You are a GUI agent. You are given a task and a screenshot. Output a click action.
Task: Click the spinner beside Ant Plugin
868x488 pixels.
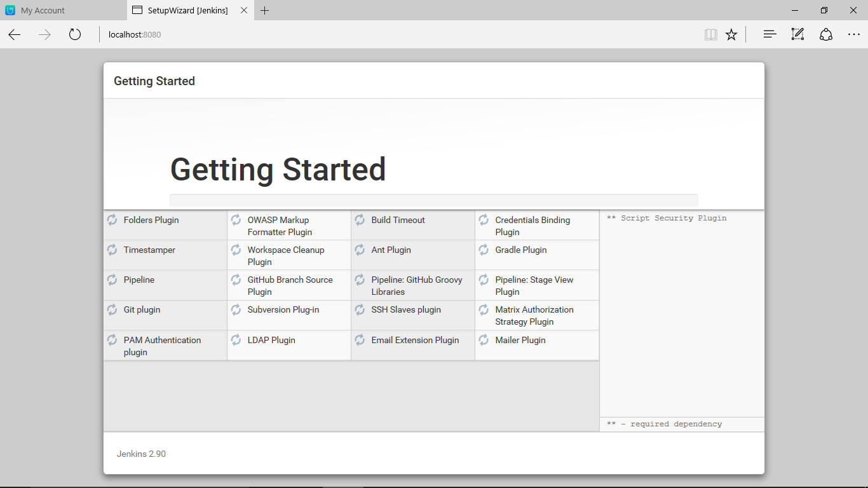360,250
